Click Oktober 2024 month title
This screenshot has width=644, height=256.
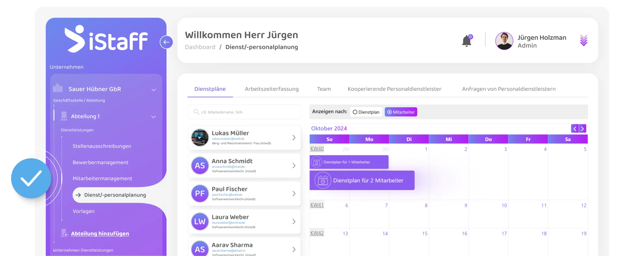click(x=329, y=129)
